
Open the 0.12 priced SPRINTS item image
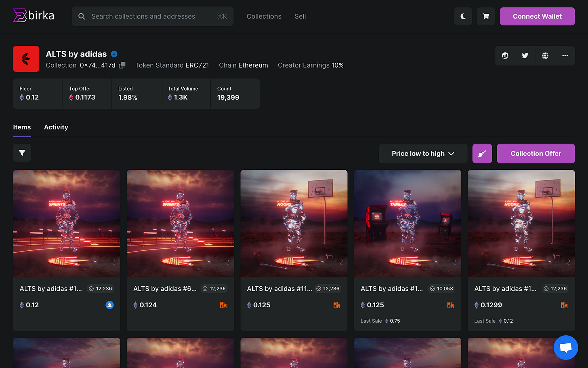tap(67, 224)
